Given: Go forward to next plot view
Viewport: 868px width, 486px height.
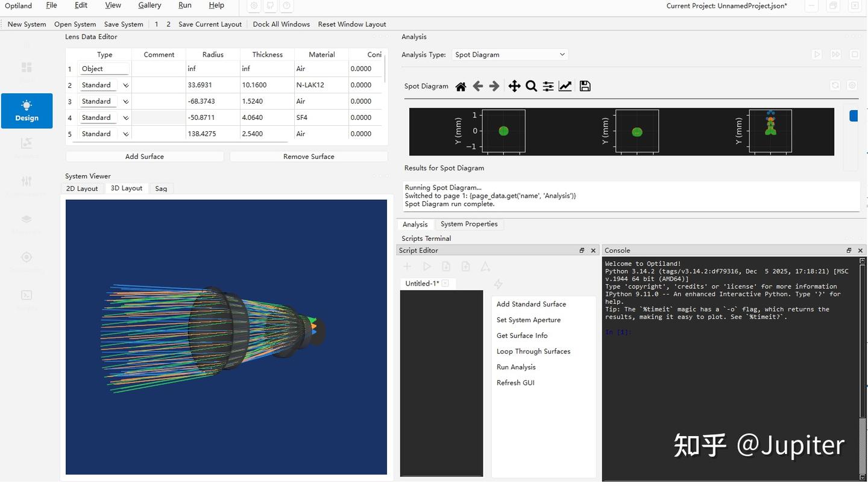Looking at the screenshot, I should coord(494,86).
